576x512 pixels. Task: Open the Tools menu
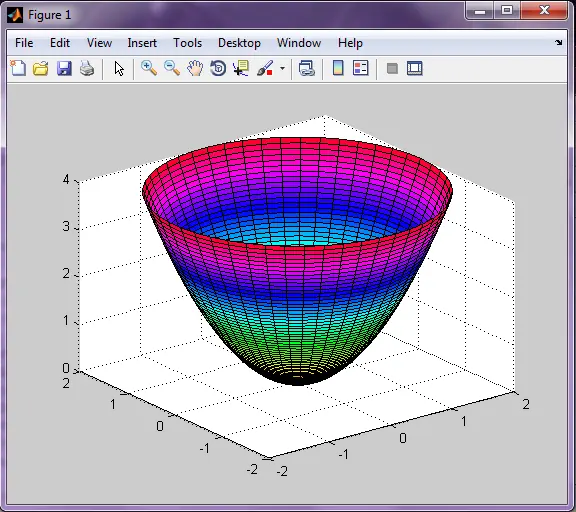(187, 43)
